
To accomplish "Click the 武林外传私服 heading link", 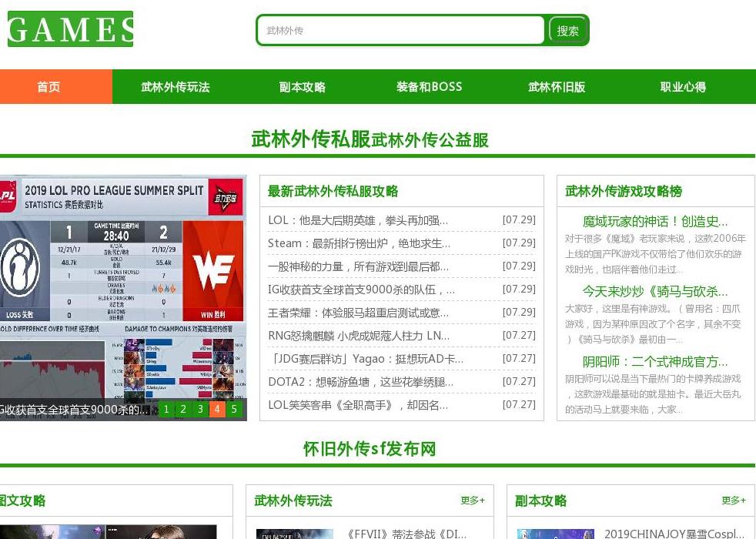I will pos(310,139).
